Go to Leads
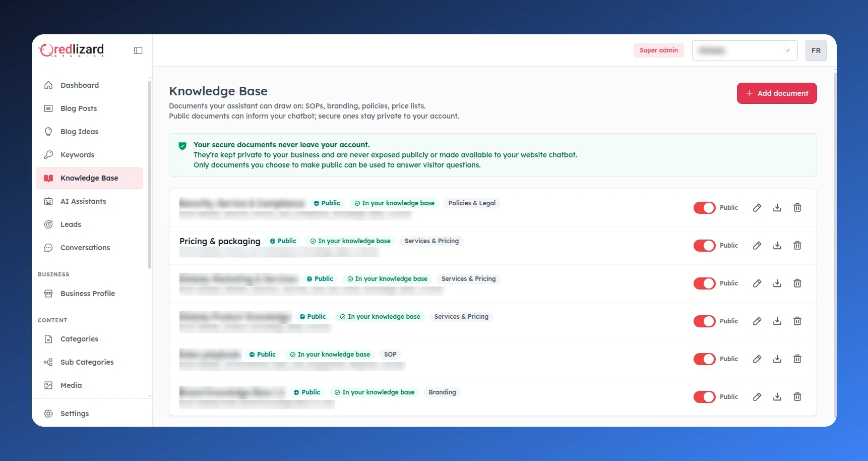Image resolution: width=868 pixels, height=461 pixels. [89, 224]
